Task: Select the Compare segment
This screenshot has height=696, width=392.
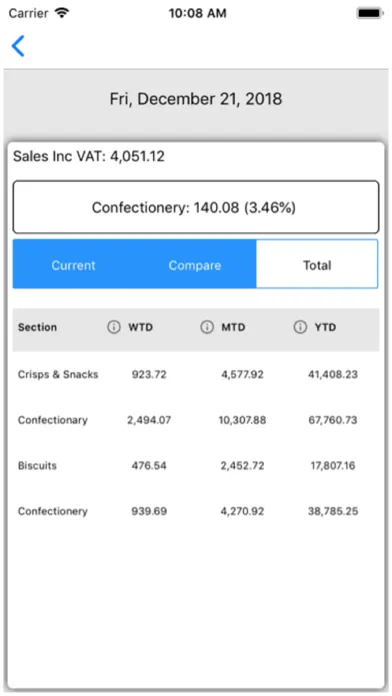Action: tap(195, 265)
